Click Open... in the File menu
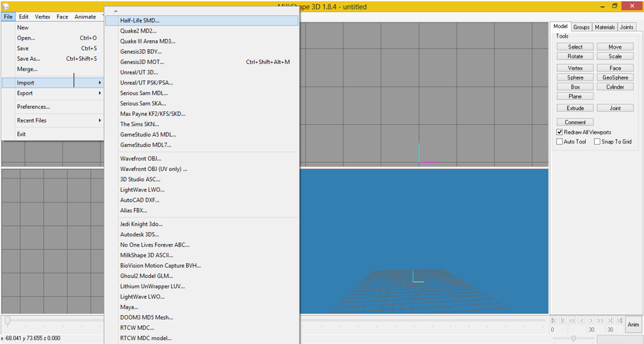Screen dimensions: 644x344 point(52,38)
